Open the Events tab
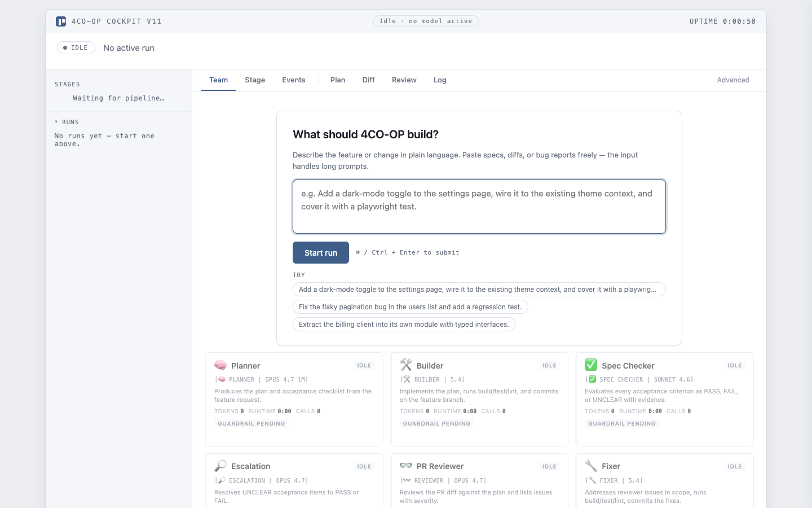Viewport: 812px width, 508px height. point(294,80)
